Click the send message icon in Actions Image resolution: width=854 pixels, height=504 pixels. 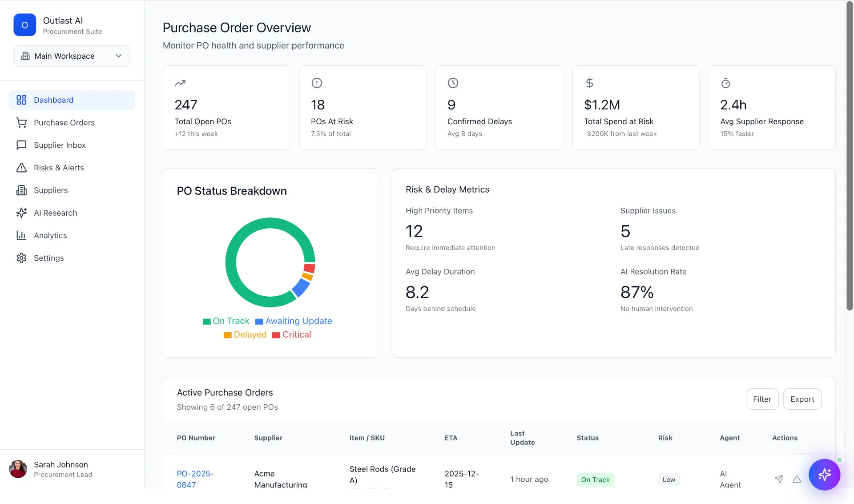778,479
